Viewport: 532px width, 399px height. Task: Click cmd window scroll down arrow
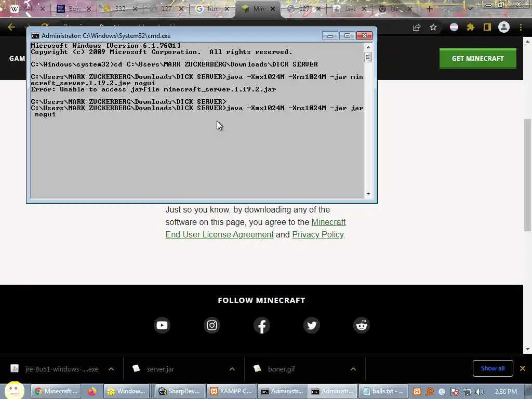click(x=368, y=194)
